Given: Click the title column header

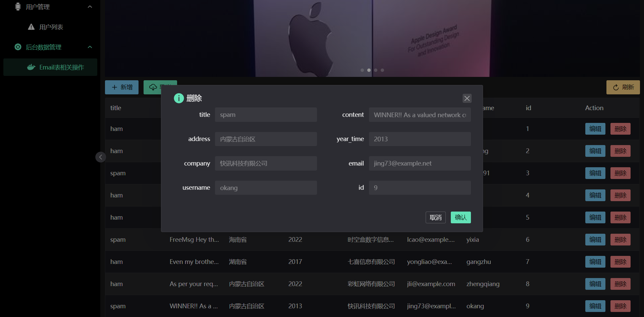Looking at the screenshot, I should point(116,108).
